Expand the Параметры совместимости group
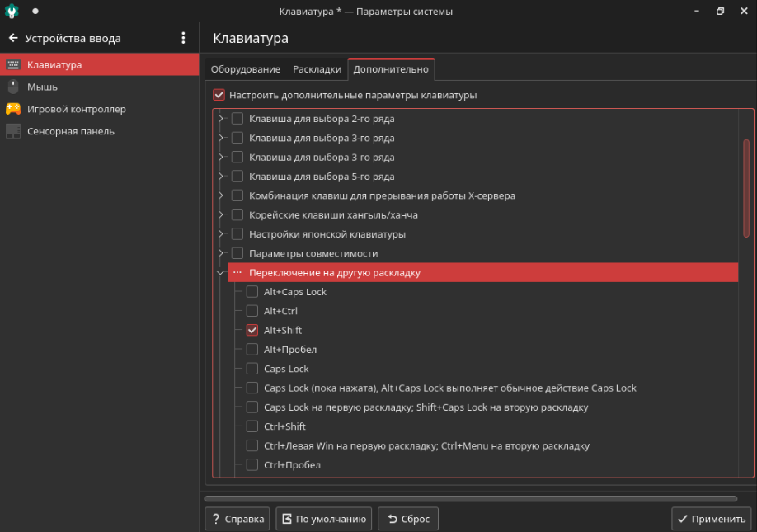This screenshot has width=757, height=532. (220, 253)
